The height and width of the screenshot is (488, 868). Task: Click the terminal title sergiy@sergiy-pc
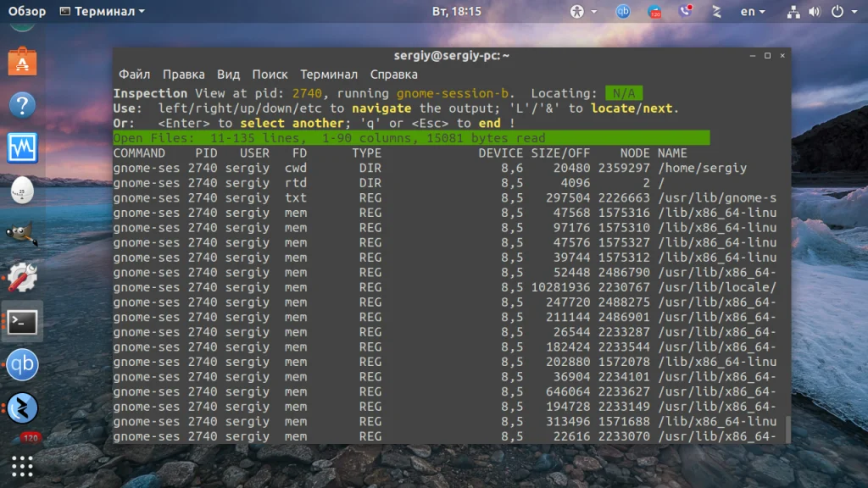[452, 55]
